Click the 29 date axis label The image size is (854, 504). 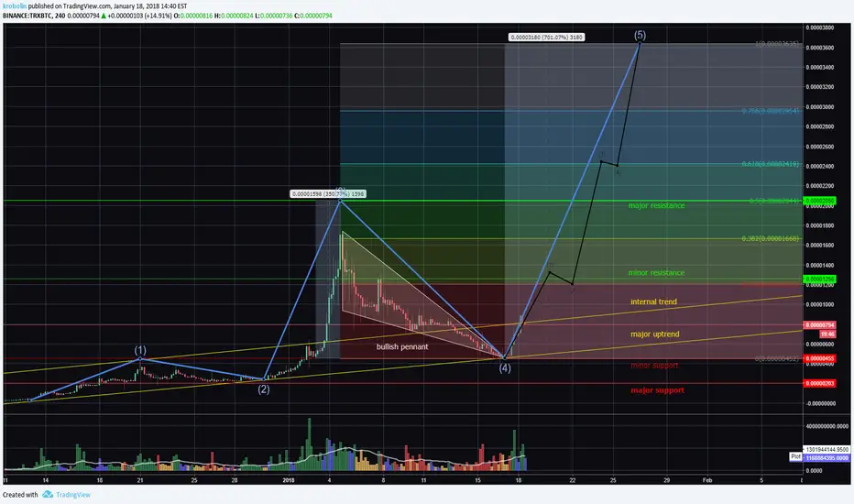click(x=667, y=480)
